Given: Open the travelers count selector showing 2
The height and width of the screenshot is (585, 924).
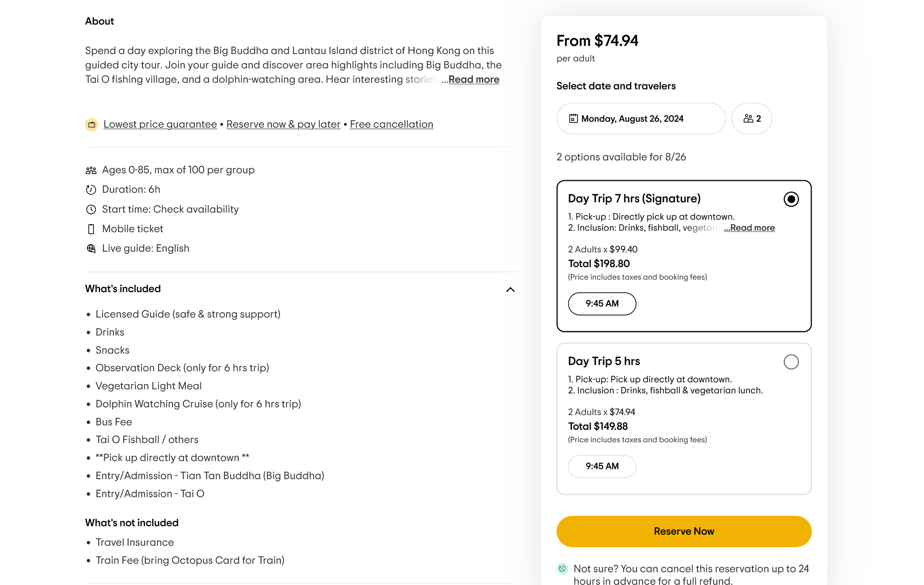Looking at the screenshot, I should click(x=751, y=119).
